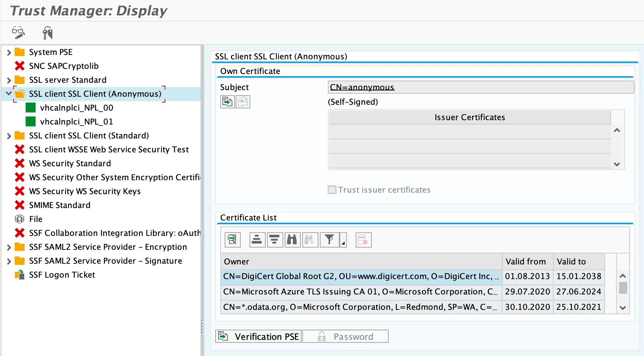Viewport: 644px width, 356px height.
Task: Sort certificate list in descending order
Action: [x=275, y=240]
